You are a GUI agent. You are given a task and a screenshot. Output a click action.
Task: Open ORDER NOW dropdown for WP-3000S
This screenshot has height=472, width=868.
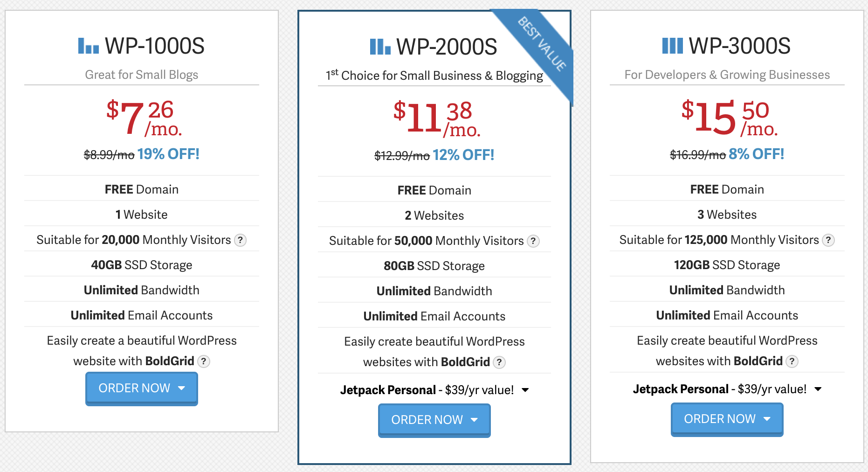pyautogui.click(x=727, y=419)
